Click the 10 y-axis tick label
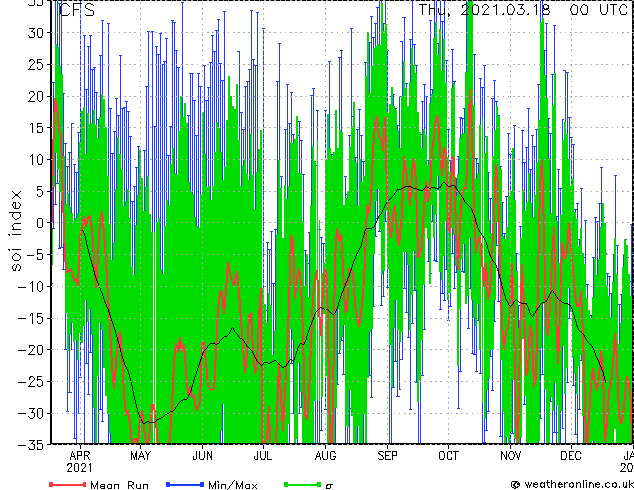Image resolution: width=634 pixels, height=490 pixels. [36, 160]
